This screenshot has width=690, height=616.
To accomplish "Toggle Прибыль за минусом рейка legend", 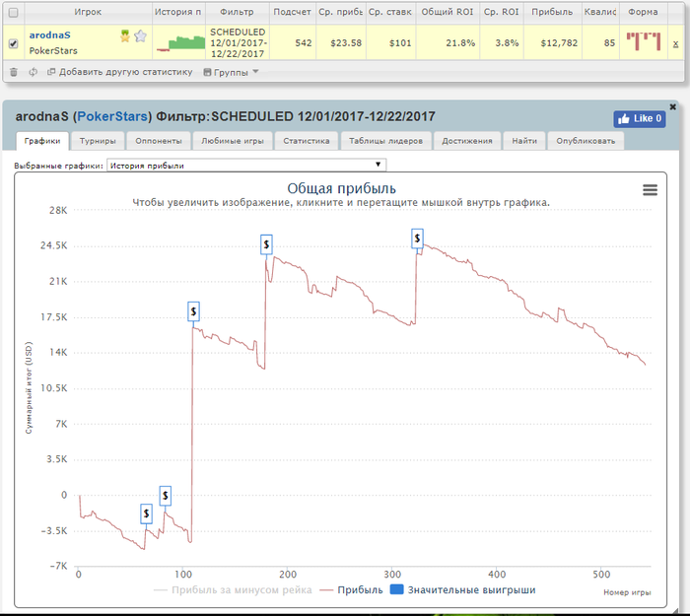I will [234, 590].
